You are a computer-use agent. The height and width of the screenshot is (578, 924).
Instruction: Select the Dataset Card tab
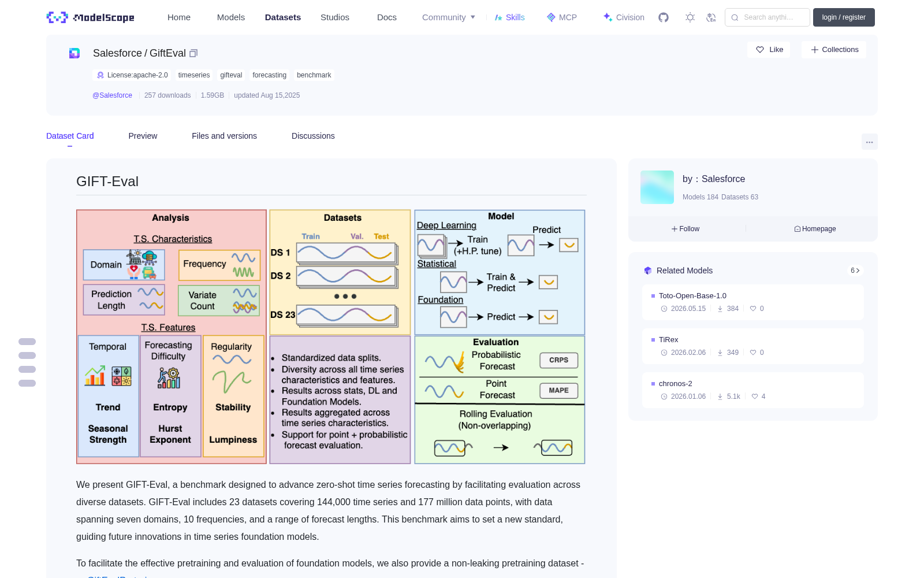(70, 136)
